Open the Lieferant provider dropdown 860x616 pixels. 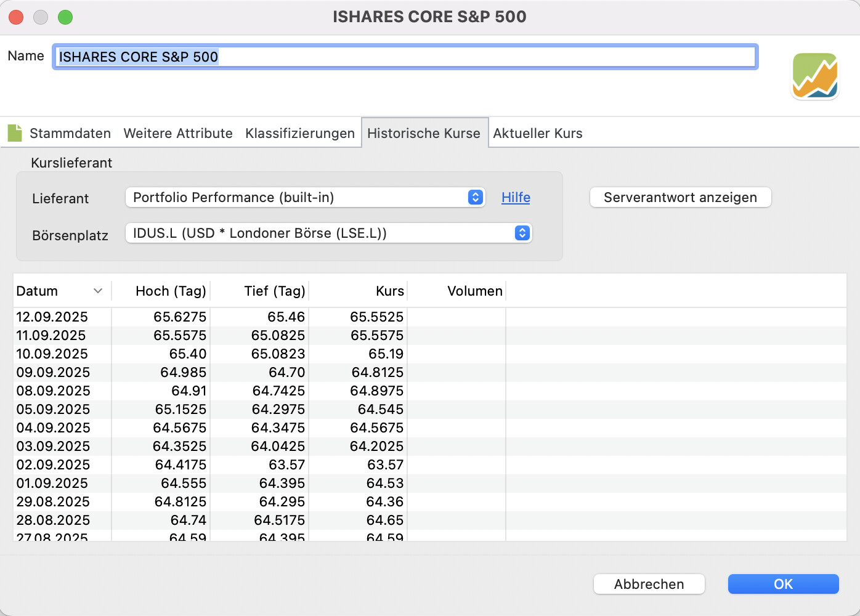click(x=305, y=197)
